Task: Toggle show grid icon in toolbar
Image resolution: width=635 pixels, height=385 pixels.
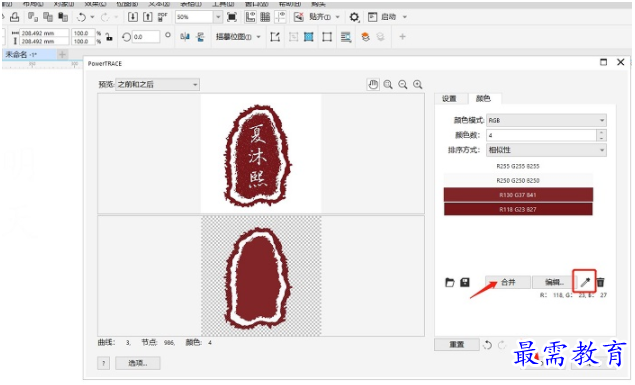Action: click(x=265, y=17)
